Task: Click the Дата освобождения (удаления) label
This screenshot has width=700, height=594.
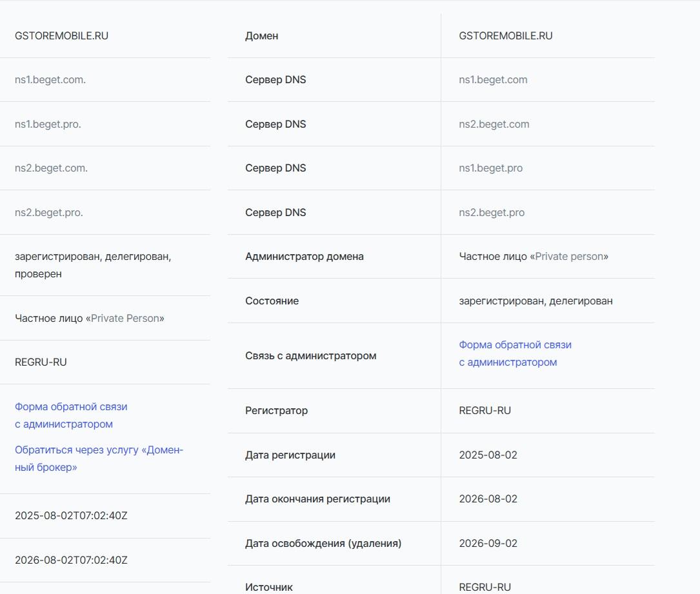Action: pyautogui.click(x=323, y=544)
